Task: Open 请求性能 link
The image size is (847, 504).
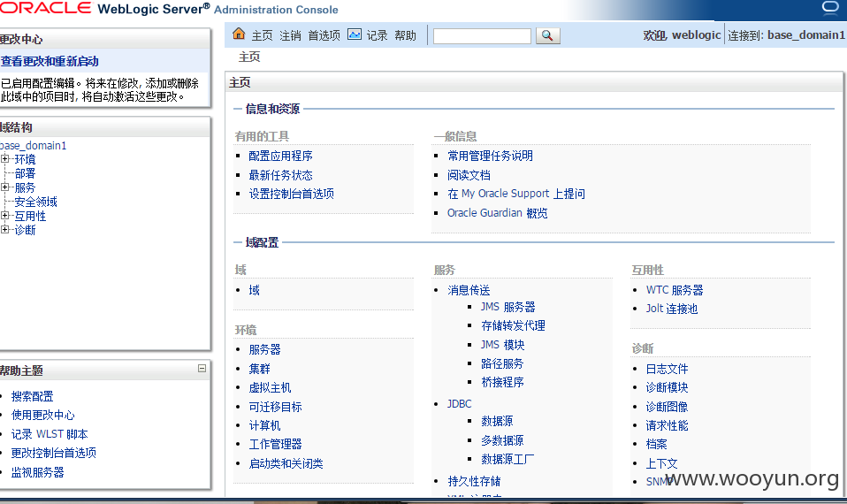Action: pyautogui.click(x=668, y=425)
